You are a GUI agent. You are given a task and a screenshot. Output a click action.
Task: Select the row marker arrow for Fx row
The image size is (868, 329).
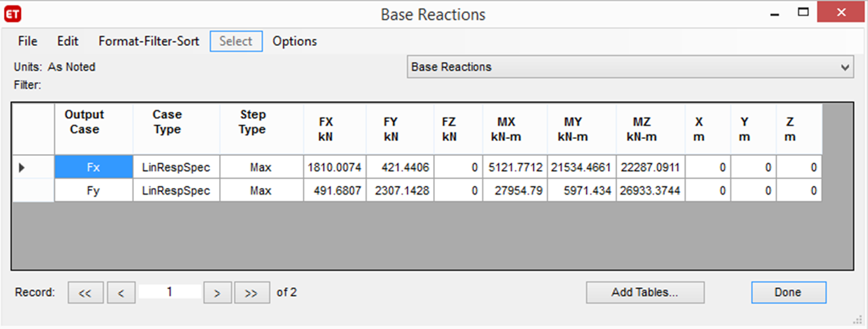click(x=22, y=168)
